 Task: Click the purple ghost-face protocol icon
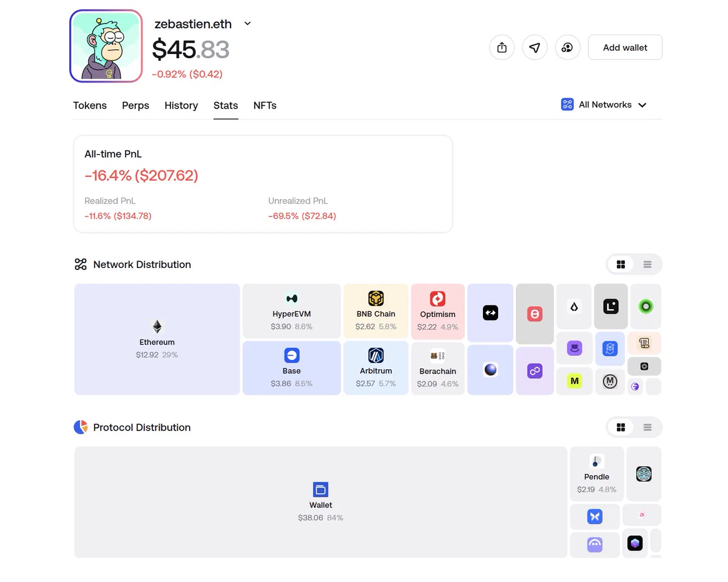595,545
